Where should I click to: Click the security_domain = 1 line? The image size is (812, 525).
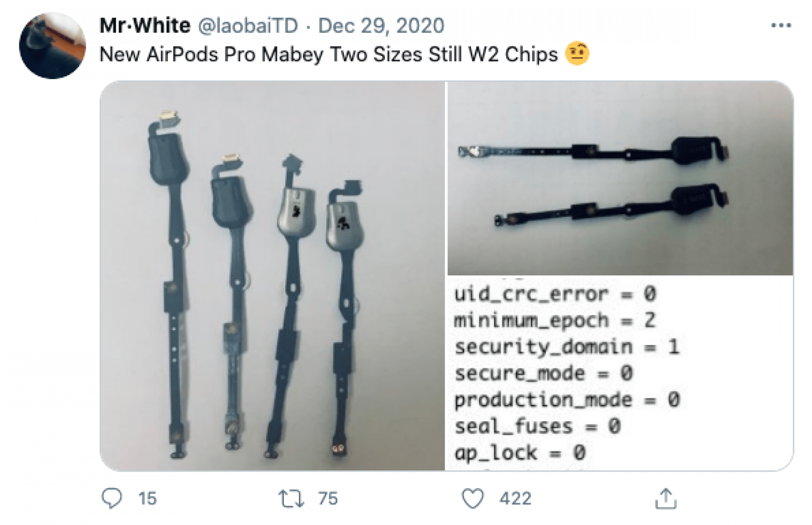(567, 347)
